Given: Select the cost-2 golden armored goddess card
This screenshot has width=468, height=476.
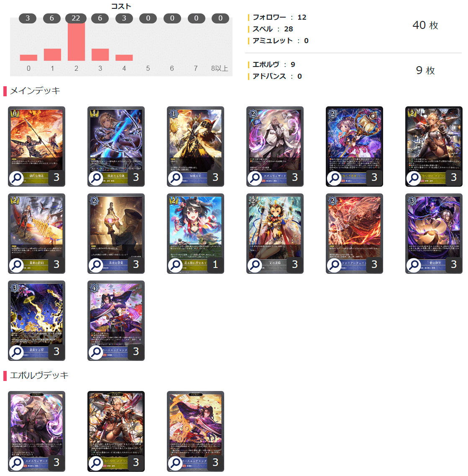Looking at the screenshot, I should click(x=275, y=234).
